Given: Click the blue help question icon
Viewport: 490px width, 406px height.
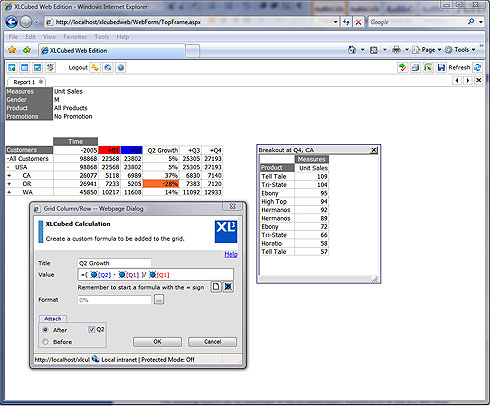Looking at the screenshot, I should pos(121,68).
